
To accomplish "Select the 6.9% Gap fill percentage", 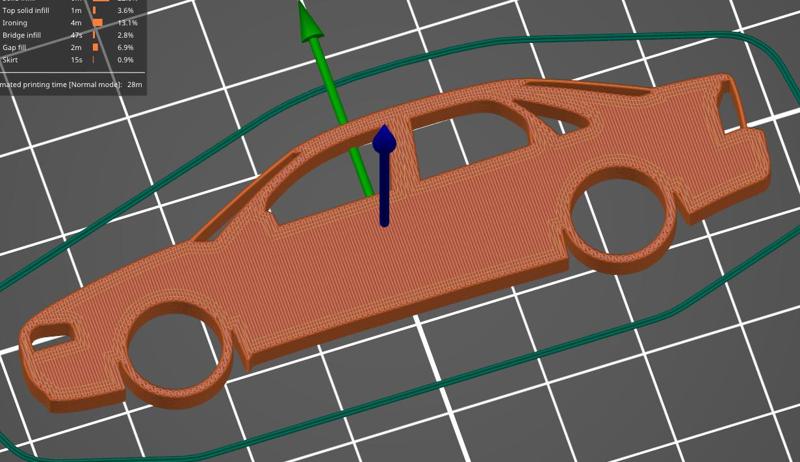I will tap(125, 47).
